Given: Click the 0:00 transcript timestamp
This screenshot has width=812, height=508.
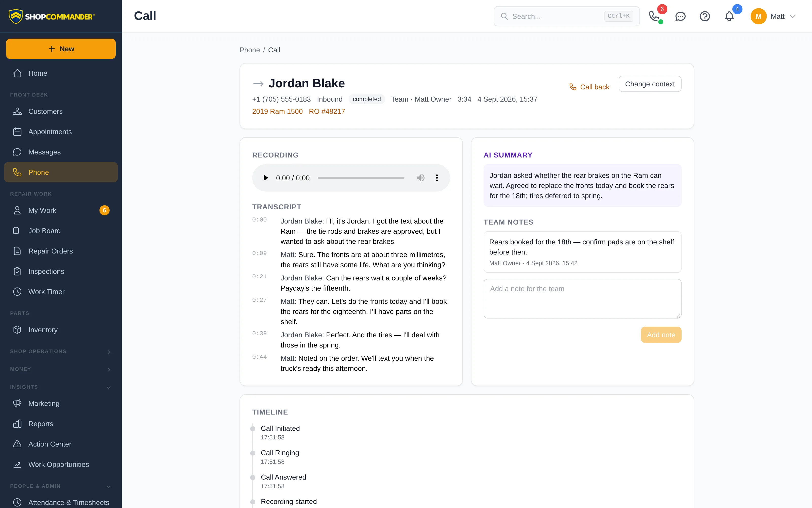Looking at the screenshot, I should pyautogui.click(x=259, y=220).
